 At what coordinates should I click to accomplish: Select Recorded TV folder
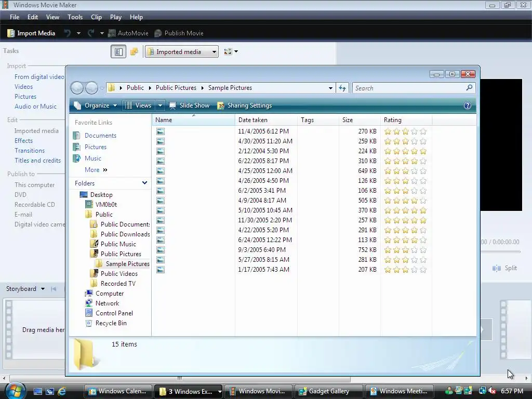point(118,283)
